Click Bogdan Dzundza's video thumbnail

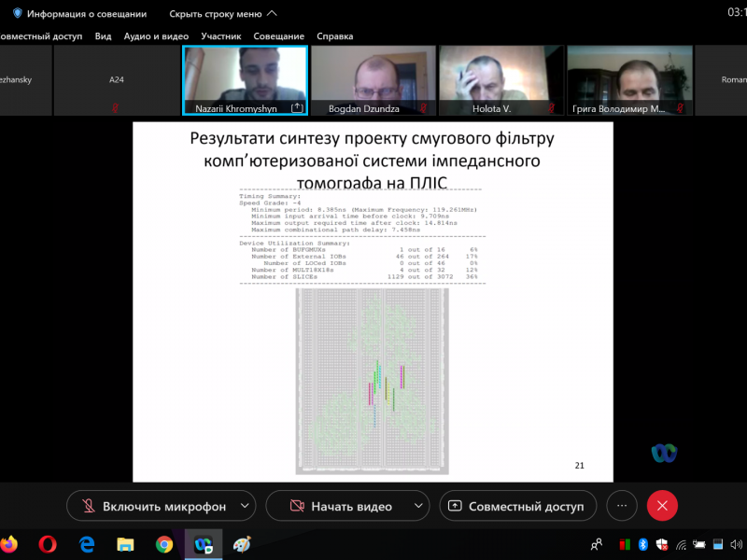click(372, 75)
